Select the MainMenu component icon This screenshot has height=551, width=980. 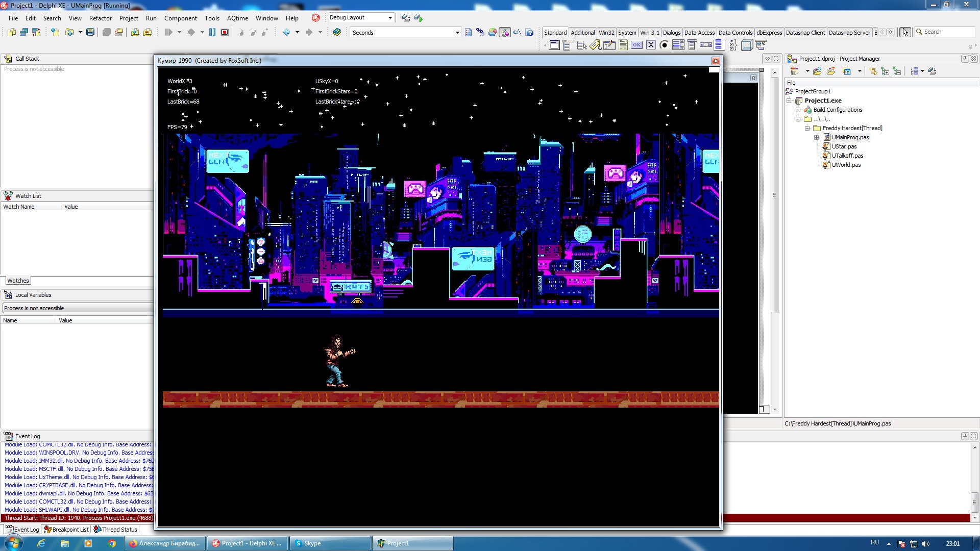(568, 45)
